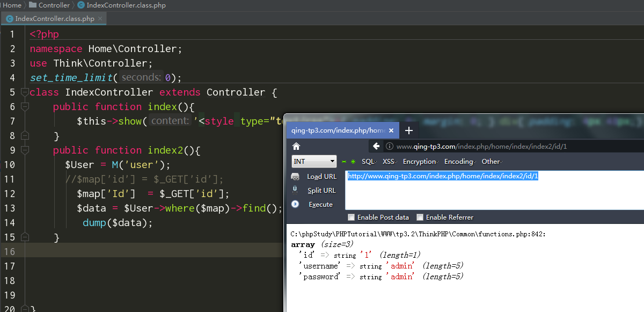Click "$User = M('user');" line
Screen dimensions: 644x312
point(118,164)
